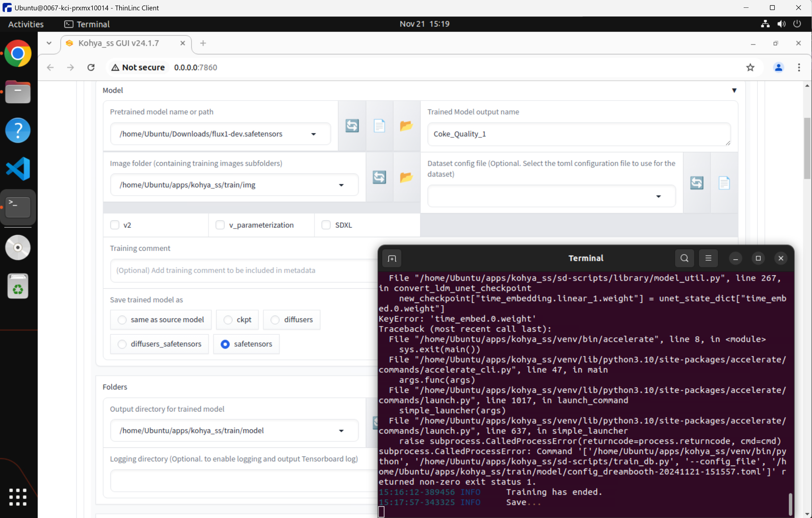Add a new Terminal tab
812x518 pixels.
391,258
